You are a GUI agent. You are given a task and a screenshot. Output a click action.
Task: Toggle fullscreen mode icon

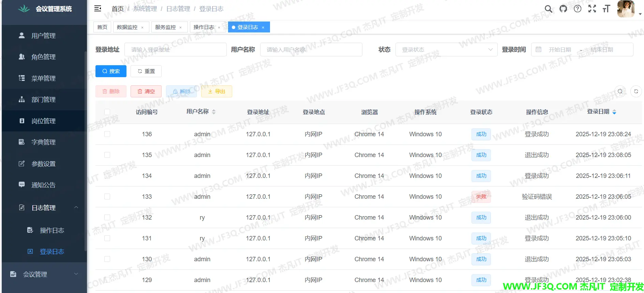point(592,9)
